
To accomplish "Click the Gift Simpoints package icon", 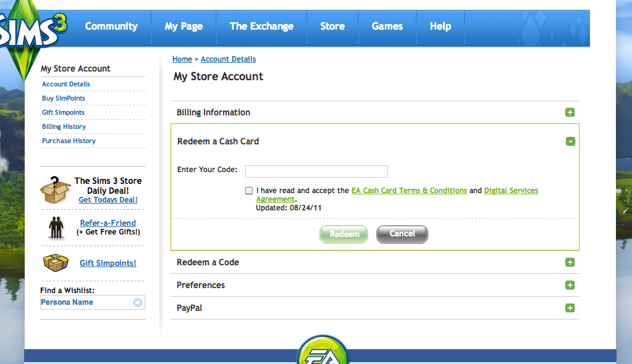I will click(56, 263).
